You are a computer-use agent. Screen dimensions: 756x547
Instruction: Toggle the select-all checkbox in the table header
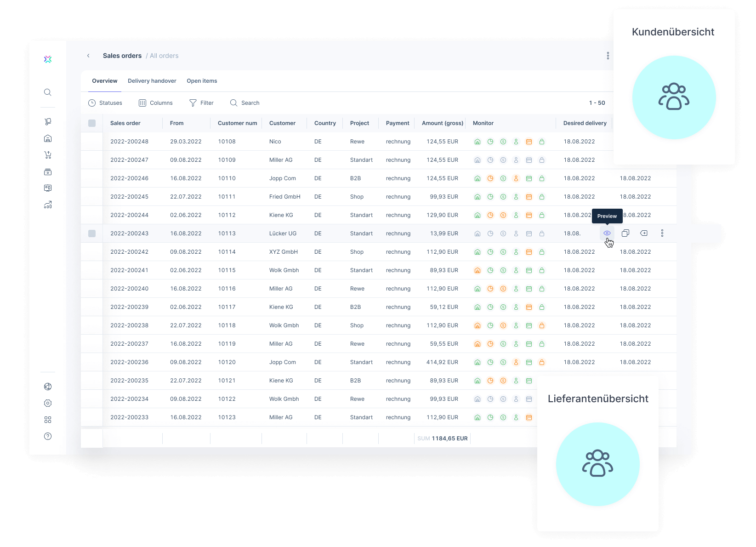[92, 123]
